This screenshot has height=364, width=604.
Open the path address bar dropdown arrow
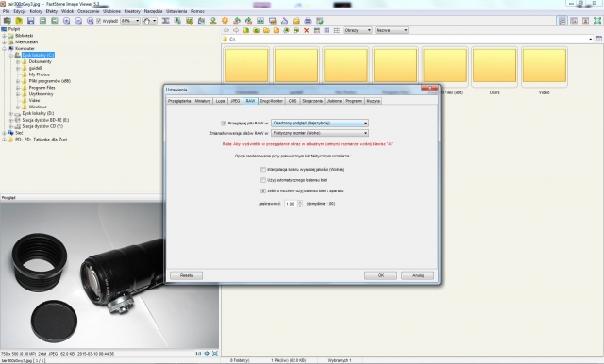(x=590, y=39)
